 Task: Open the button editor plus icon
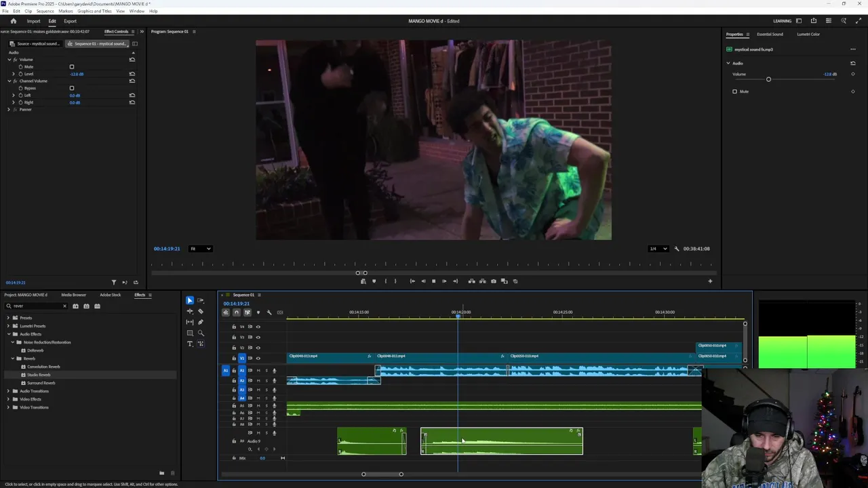point(710,281)
